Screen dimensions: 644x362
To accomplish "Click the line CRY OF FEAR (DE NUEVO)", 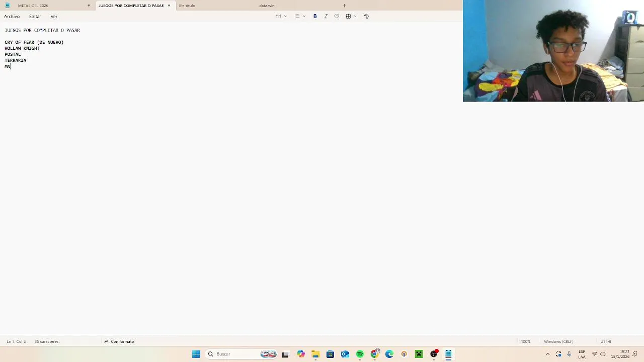I will pyautogui.click(x=34, y=42).
